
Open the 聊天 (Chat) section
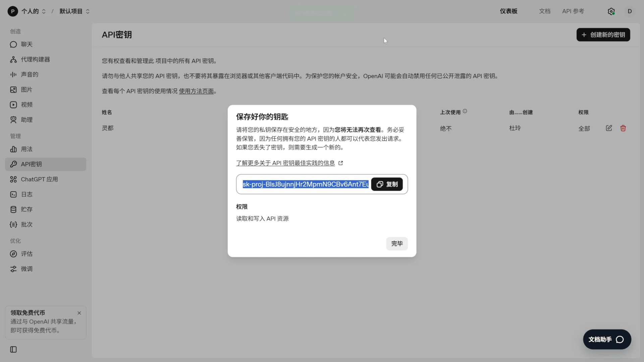[x=26, y=44]
